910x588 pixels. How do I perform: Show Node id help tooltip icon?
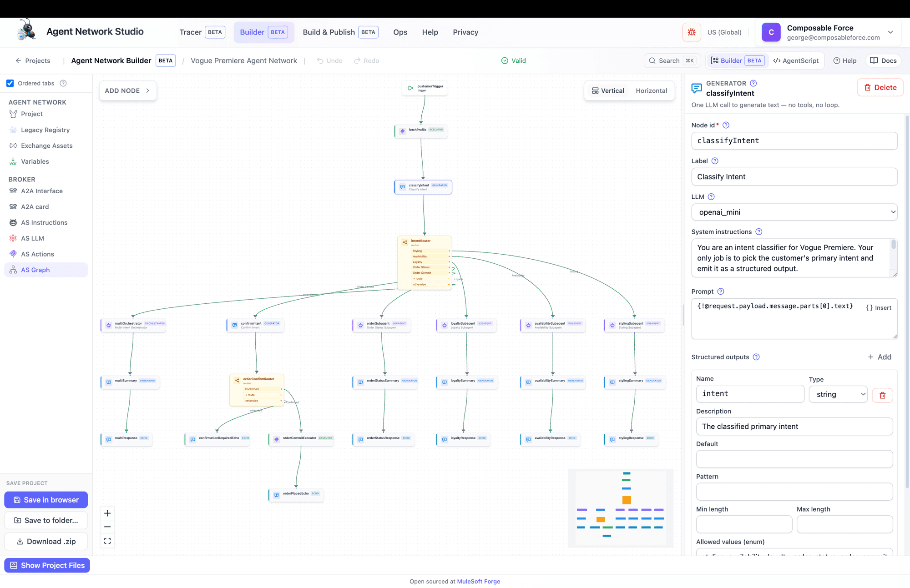click(x=726, y=125)
